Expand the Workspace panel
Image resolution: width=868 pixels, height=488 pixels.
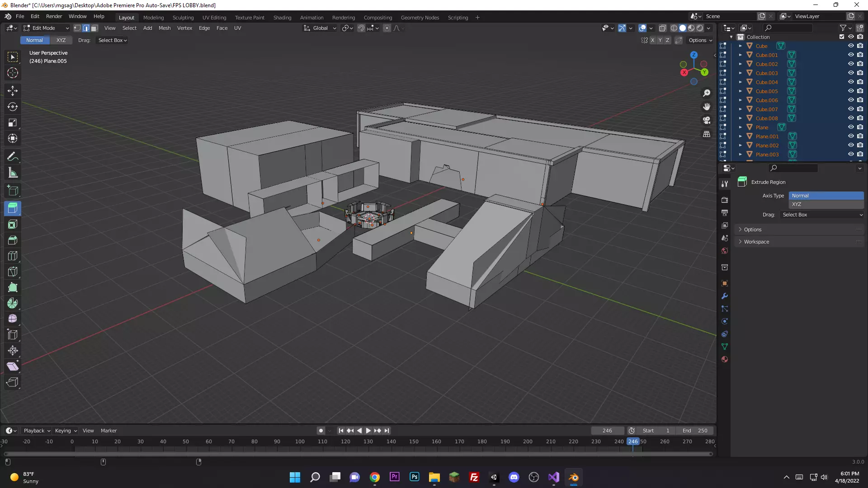click(x=756, y=242)
